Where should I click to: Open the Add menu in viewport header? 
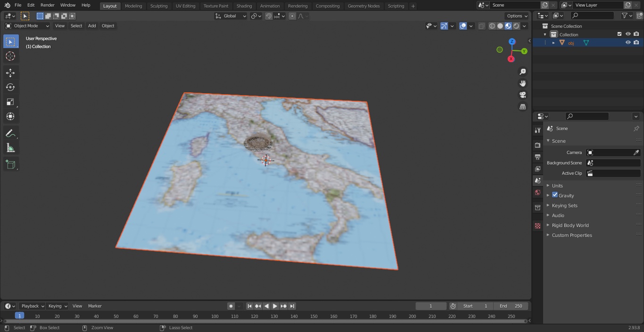coord(92,26)
